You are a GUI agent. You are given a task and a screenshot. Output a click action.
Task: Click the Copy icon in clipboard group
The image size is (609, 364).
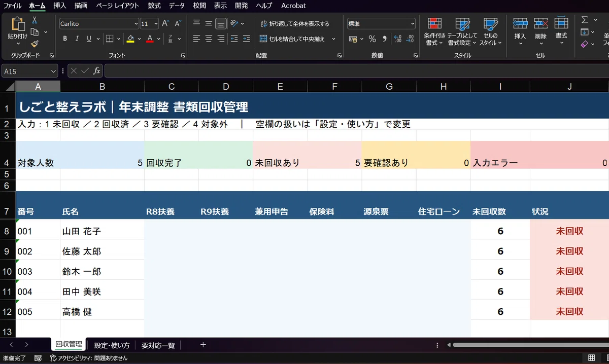coord(35,32)
